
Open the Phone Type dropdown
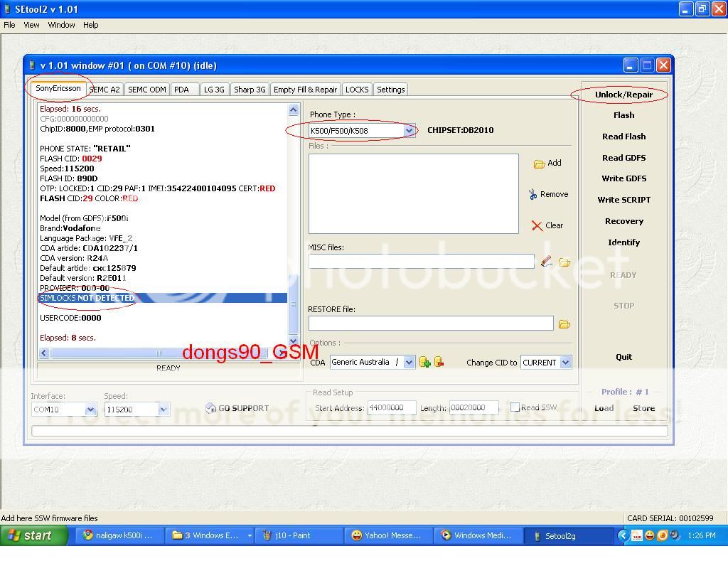[409, 130]
